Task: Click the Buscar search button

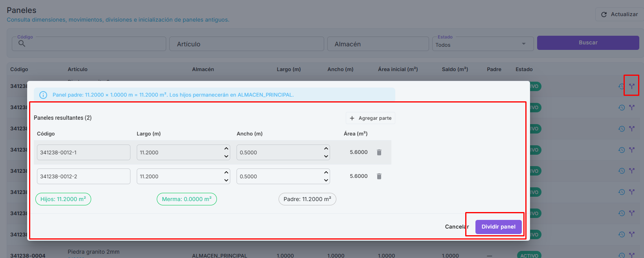Action: click(588, 43)
